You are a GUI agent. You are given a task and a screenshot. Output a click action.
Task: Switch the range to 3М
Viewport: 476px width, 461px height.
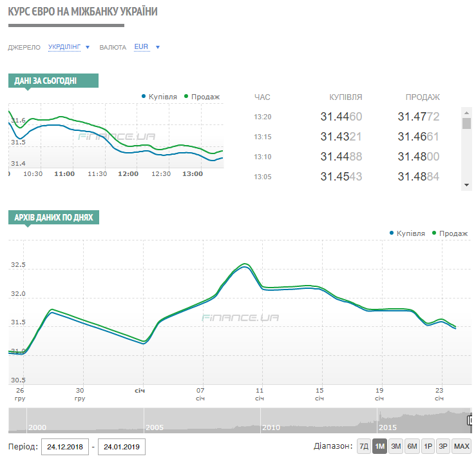pos(395,446)
